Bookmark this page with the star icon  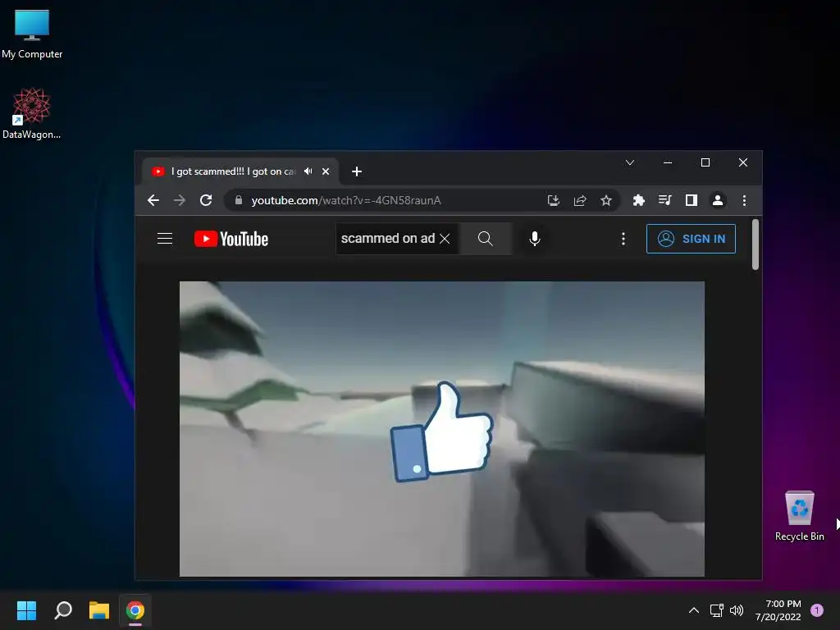coord(606,200)
